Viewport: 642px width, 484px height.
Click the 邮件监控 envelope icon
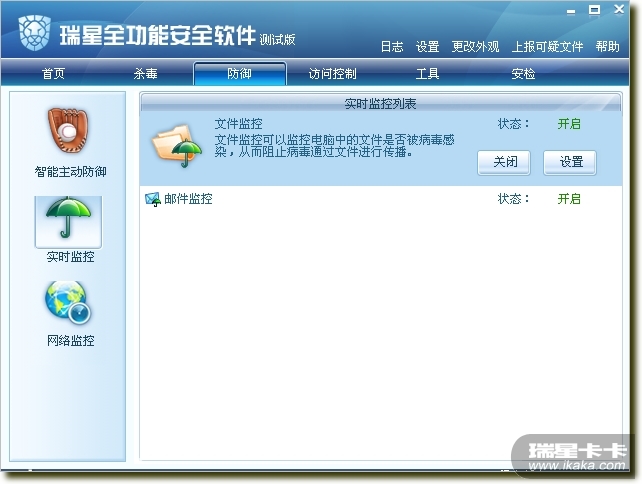(153, 199)
